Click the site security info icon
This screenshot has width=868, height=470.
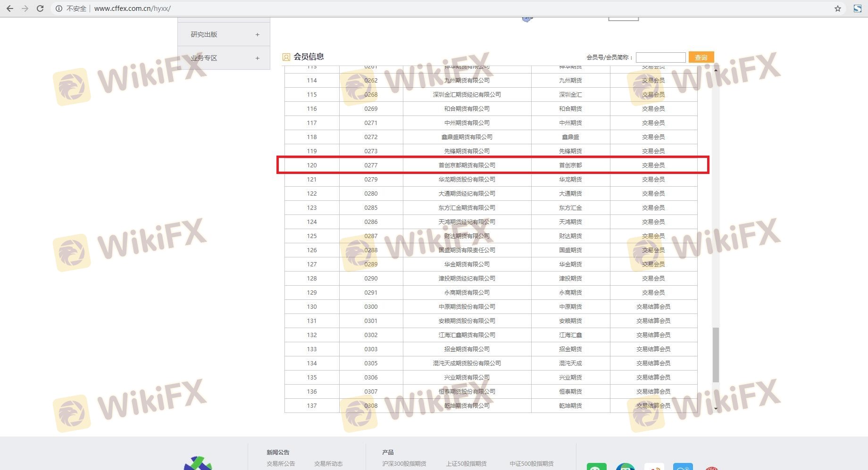pyautogui.click(x=59, y=8)
